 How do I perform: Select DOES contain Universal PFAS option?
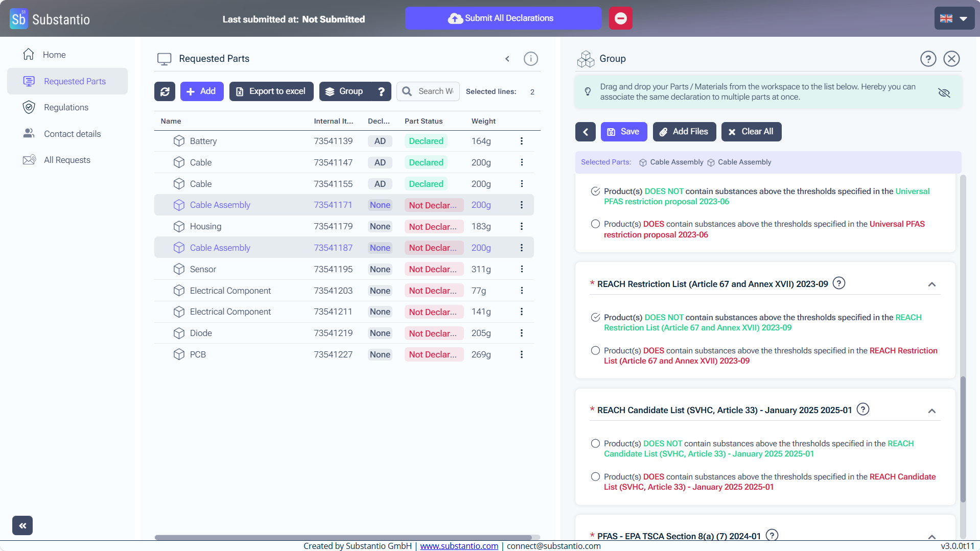[595, 224]
